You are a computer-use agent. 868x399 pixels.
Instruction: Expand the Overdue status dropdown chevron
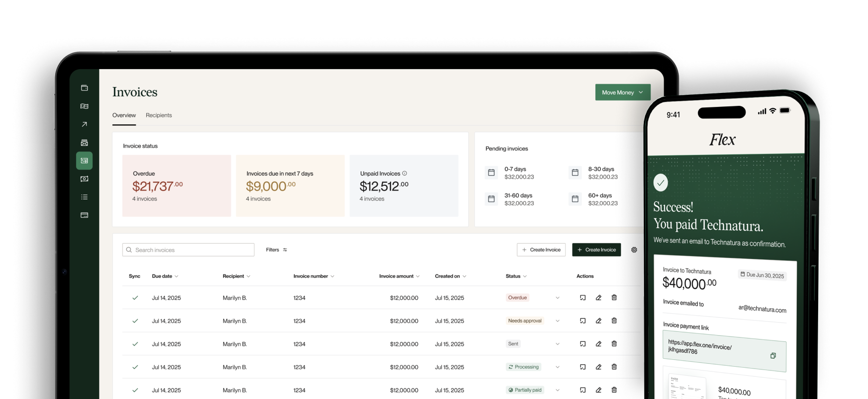558,298
